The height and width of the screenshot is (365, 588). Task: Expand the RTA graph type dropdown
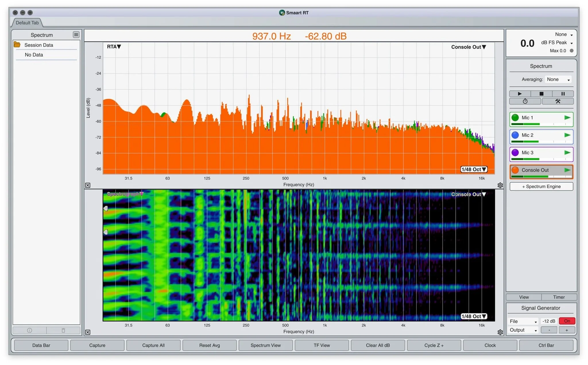(114, 47)
